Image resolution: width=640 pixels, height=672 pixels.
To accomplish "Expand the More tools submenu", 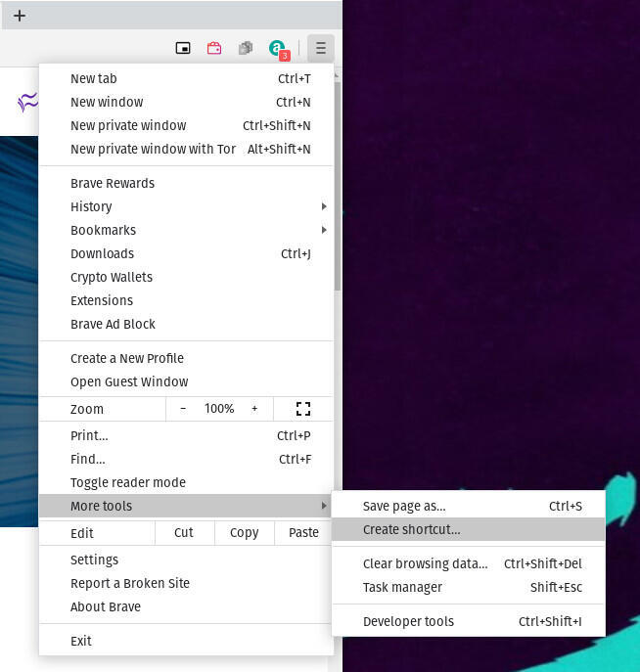I will [x=186, y=506].
